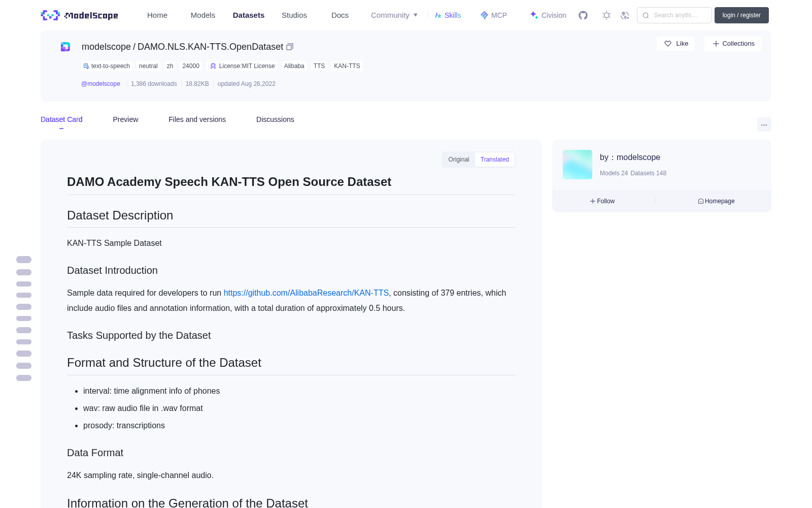Select the Translated language toggle
This screenshot has width=812, height=508.
pyautogui.click(x=495, y=160)
